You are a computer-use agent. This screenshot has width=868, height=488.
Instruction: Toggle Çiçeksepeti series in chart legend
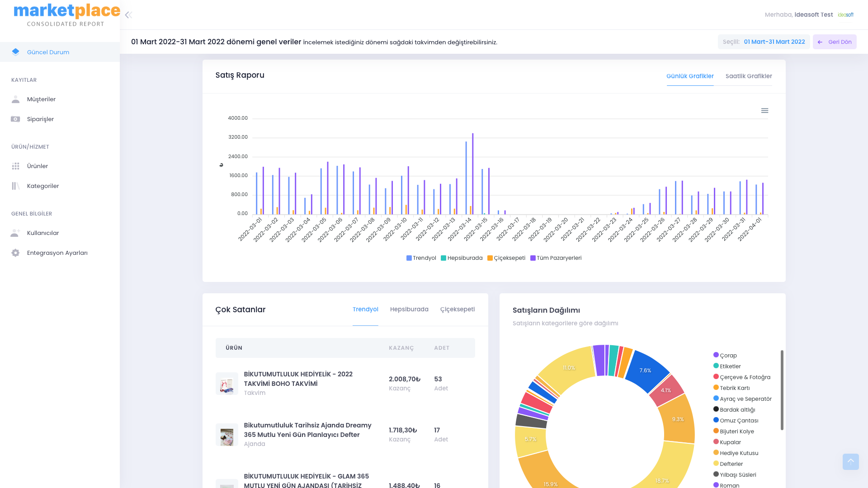(x=506, y=258)
